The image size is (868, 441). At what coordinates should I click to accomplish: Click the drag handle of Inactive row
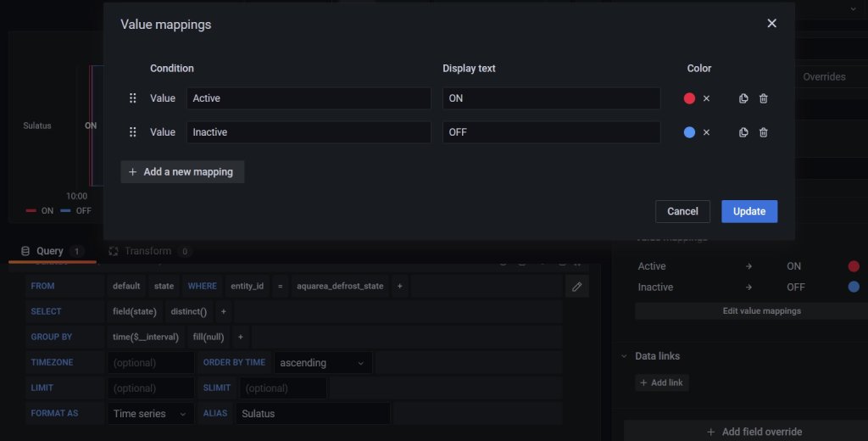(132, 132)
